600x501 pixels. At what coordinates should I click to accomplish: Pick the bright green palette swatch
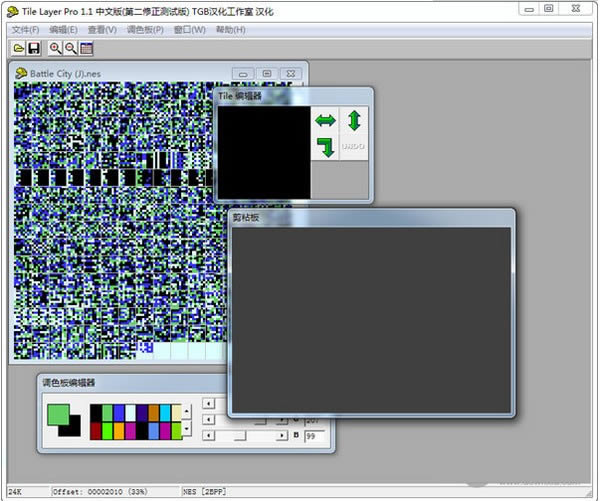(108, 431)
